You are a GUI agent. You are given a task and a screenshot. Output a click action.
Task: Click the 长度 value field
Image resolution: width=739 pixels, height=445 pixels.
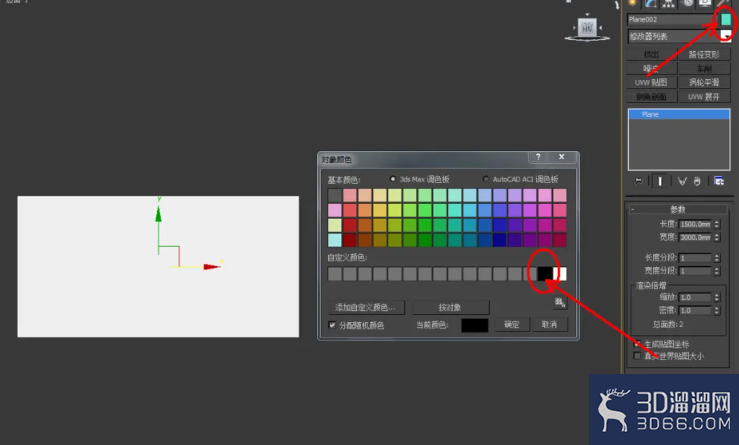(695, 224)
